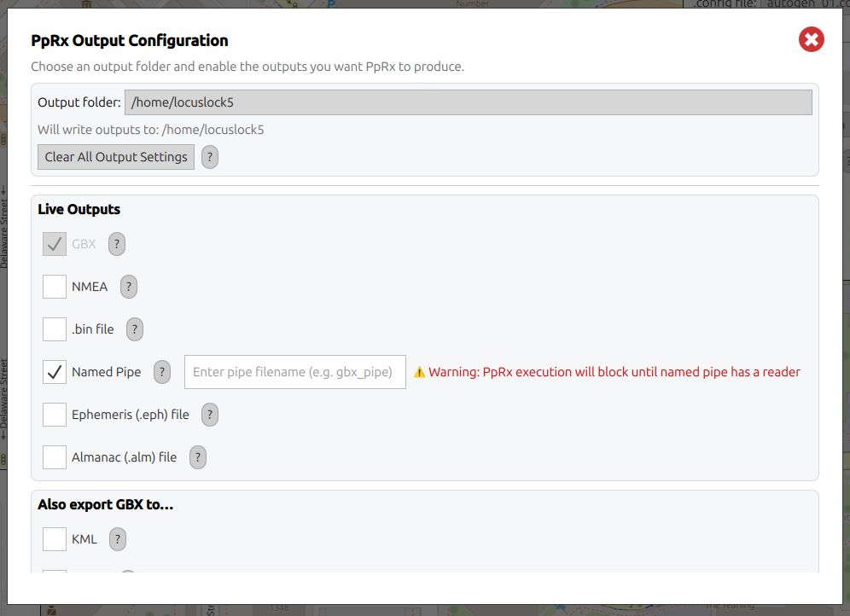Open help icon next to KML
The image size is (850, 616).
point(118,539)
